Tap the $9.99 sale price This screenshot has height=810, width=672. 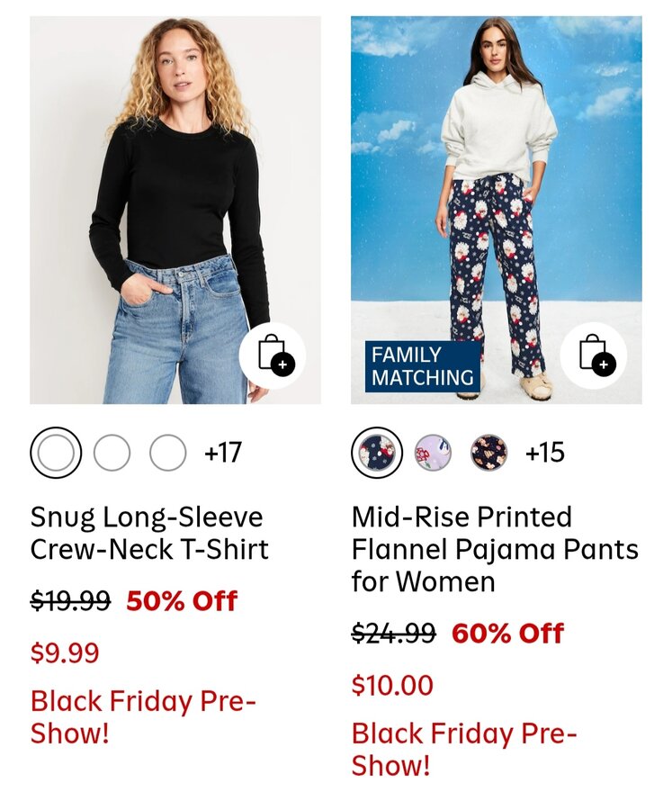(65, 652)
